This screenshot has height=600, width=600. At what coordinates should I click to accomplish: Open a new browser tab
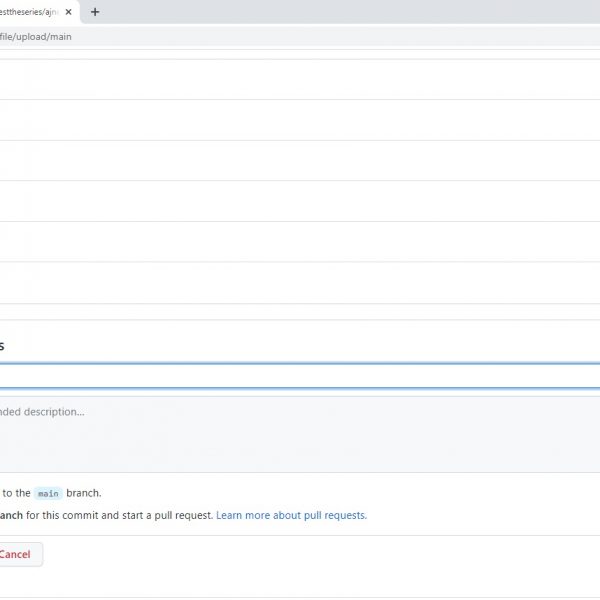point(95,12)
